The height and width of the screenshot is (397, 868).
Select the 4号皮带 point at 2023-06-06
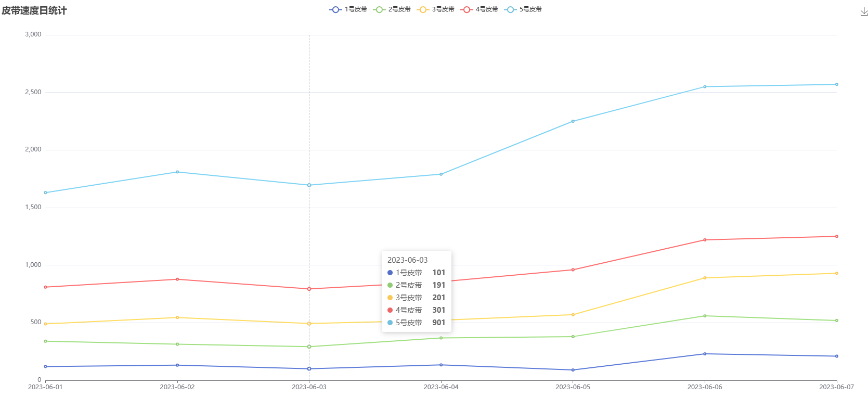[x=705, y=240]
